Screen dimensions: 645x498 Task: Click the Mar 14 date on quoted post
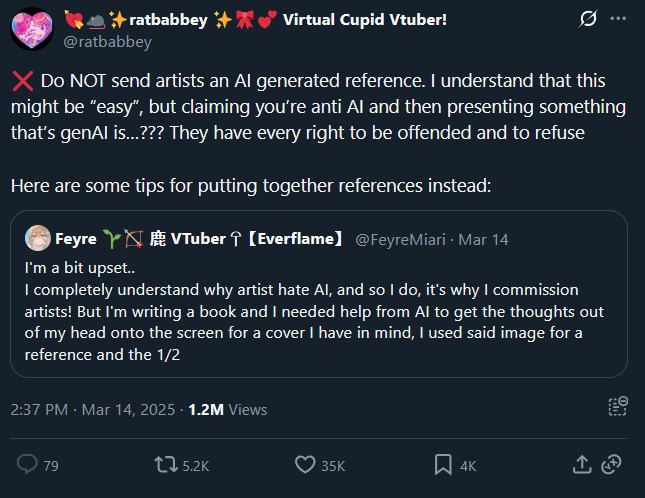click(x=487, y=239)
